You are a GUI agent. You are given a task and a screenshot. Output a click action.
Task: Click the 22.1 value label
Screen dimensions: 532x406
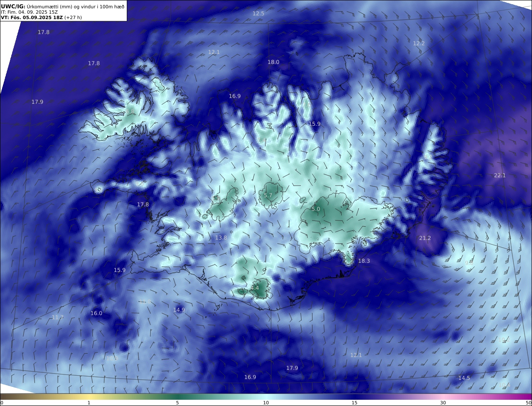(x=500, y=176)
